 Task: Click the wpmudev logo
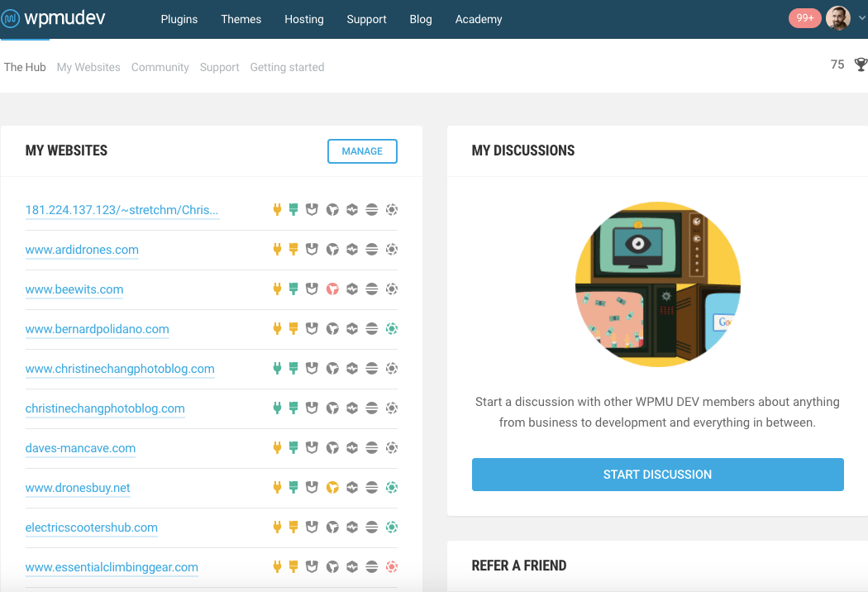(53, 18)
